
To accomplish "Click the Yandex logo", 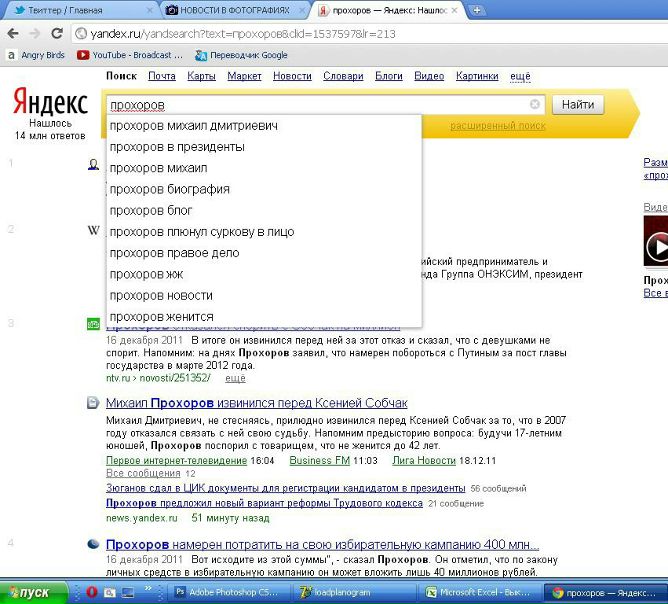I will 50,102.
